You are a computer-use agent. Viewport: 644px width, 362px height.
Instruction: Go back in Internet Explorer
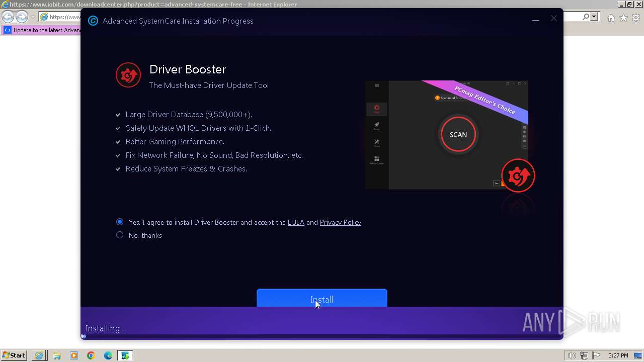click(8, 17)
